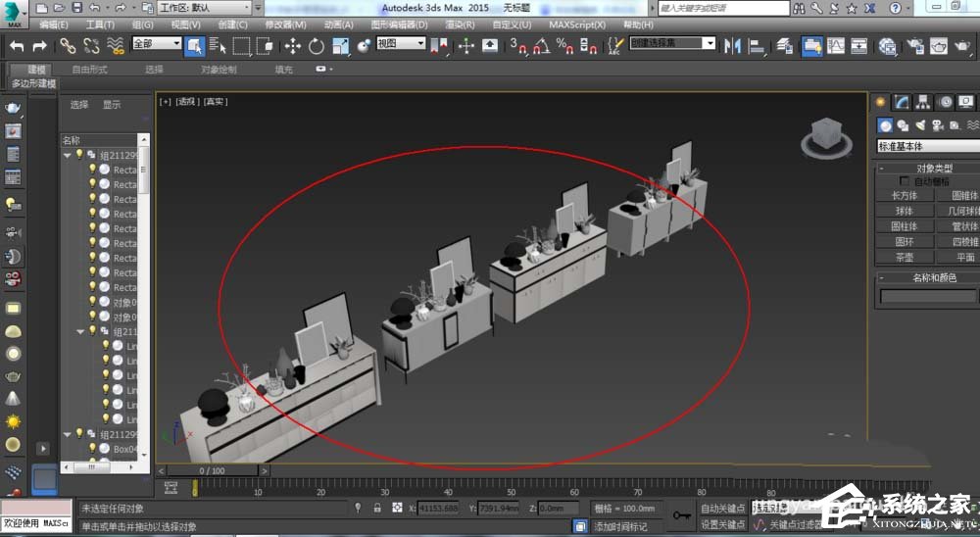Viewport: 980px width, 537px height.
Task: Click the Select and Move tool
Action: click(x=292, y=46)
